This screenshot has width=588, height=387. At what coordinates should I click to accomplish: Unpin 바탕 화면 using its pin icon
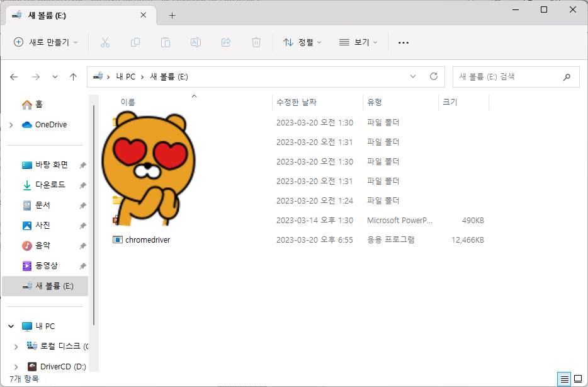tap(83, 165)
